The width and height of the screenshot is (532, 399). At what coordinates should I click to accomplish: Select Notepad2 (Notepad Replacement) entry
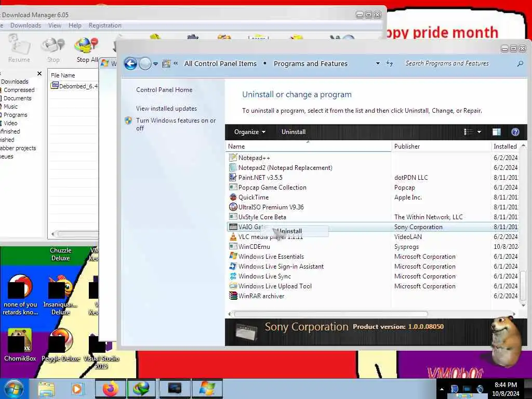pos(285,168)
